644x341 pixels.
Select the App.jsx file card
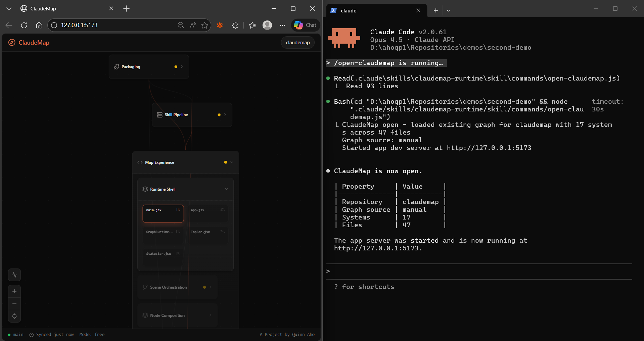pyautogui.click(x=208, y=213)
